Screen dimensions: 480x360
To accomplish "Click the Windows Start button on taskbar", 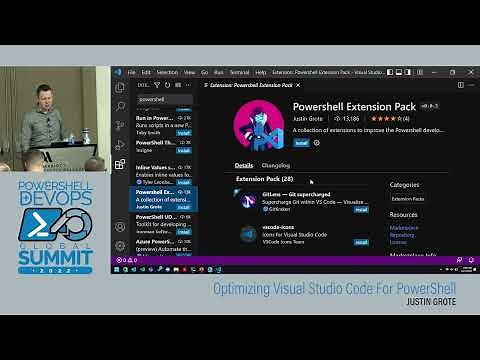I will (116, 269).
